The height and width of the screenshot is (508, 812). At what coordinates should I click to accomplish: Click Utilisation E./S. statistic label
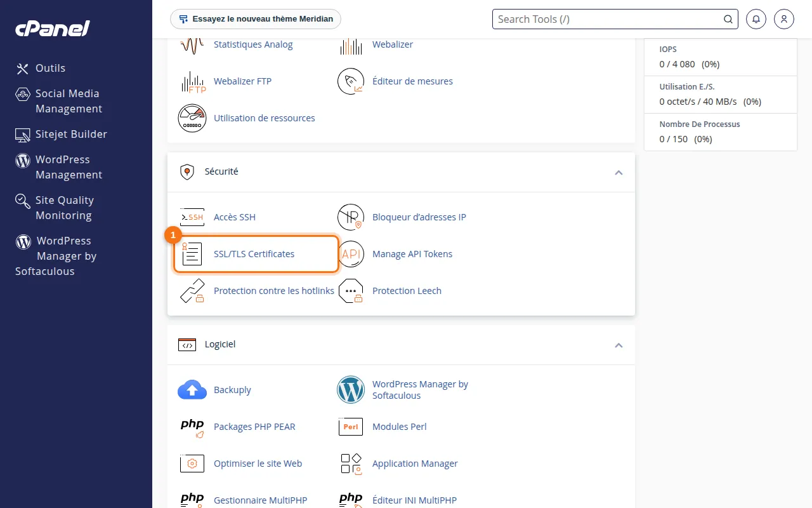(687, 87)
